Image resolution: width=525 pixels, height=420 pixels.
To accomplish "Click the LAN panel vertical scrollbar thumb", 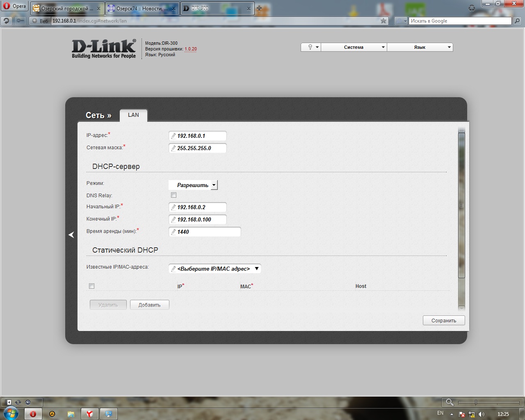I will click(x=461, y=205).
